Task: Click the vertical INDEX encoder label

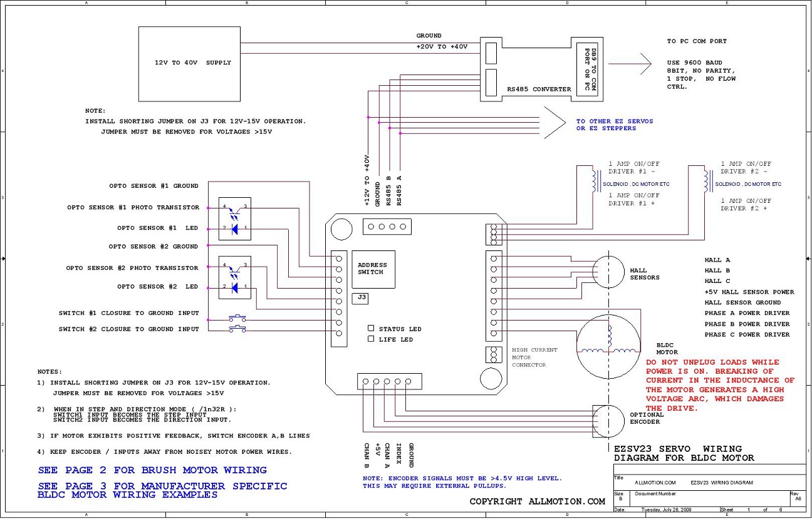Action: [x=399, y=454]
